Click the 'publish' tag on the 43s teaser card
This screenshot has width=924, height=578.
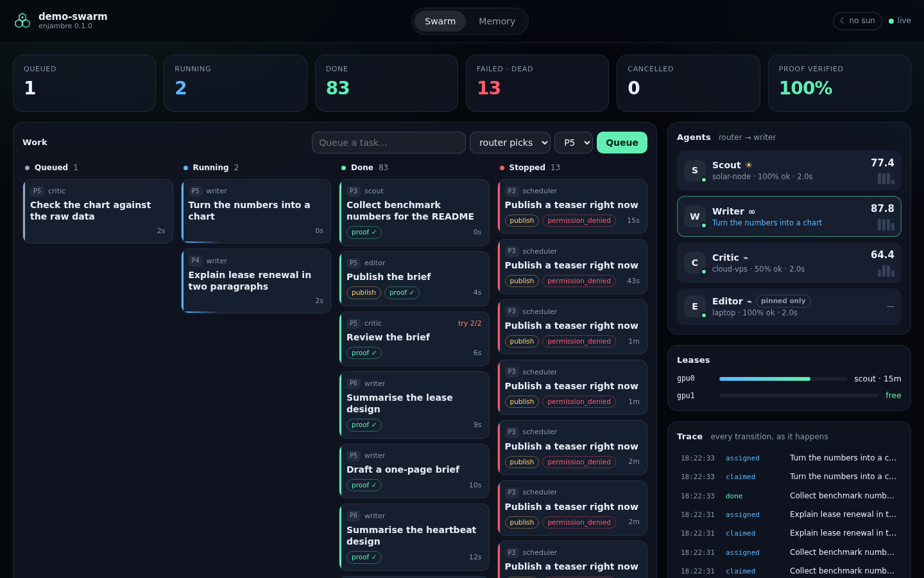tap(522, 281)
